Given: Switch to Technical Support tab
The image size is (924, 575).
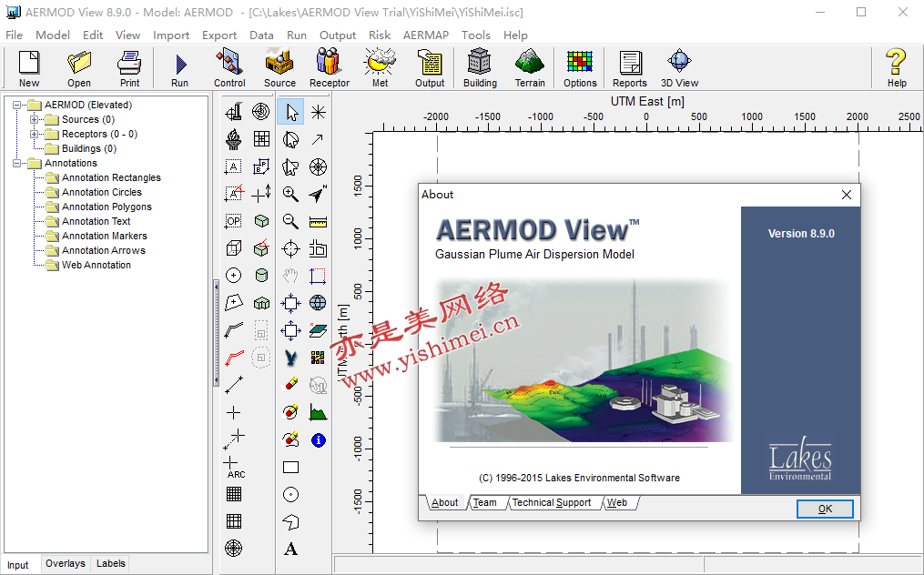Looking at the screenshot, I should [x=552, y=502].
